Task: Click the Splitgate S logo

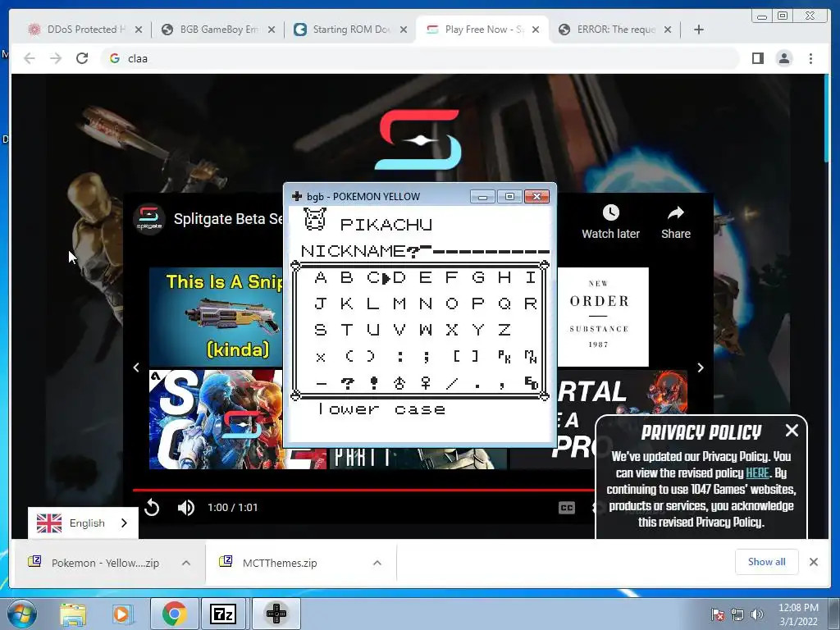Action: (x=419, y=139)
